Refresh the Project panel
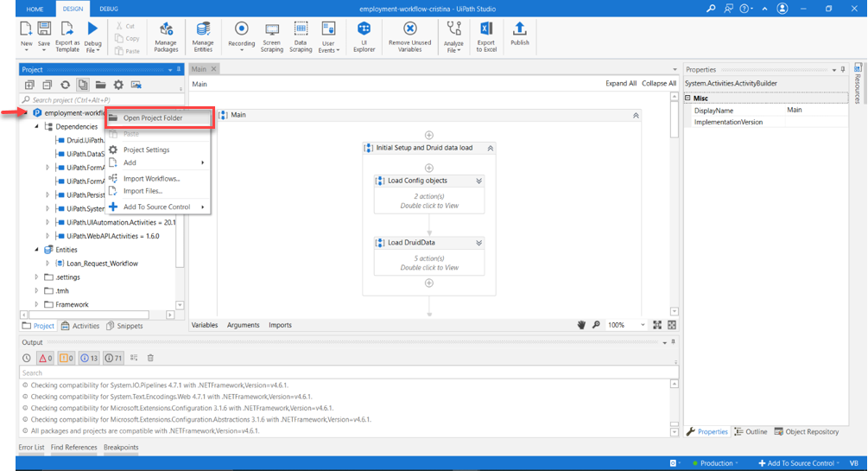868x471 pixels. click(66, 85)
